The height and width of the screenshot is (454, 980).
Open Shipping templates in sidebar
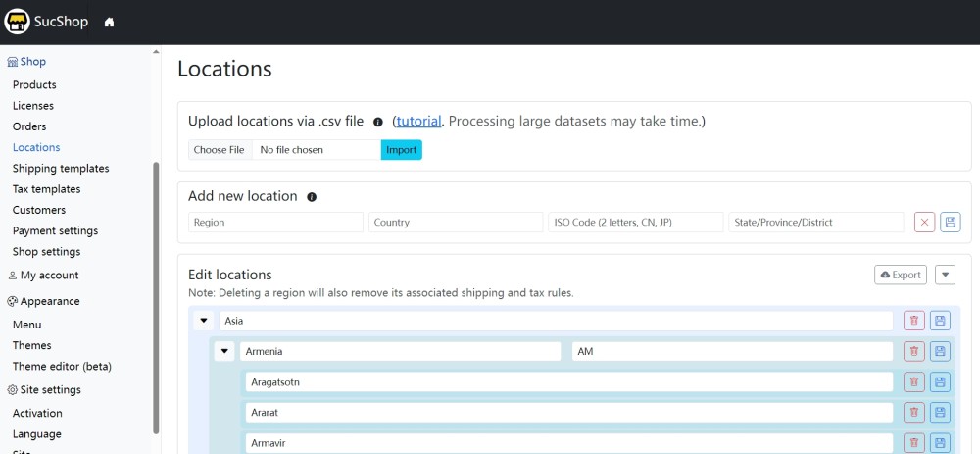[61, 169]
